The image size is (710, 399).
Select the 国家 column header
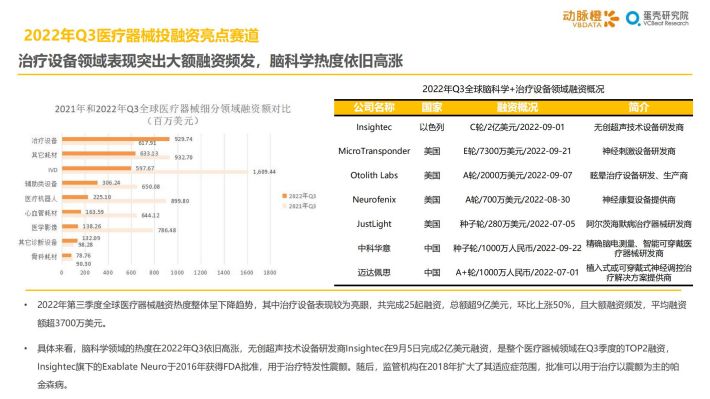pos(432,107)
